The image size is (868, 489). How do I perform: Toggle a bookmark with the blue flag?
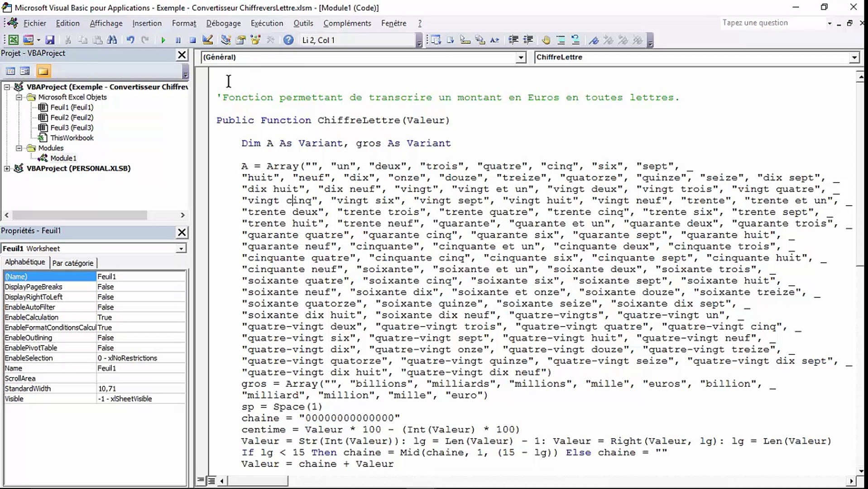click(x=594, y=40)
